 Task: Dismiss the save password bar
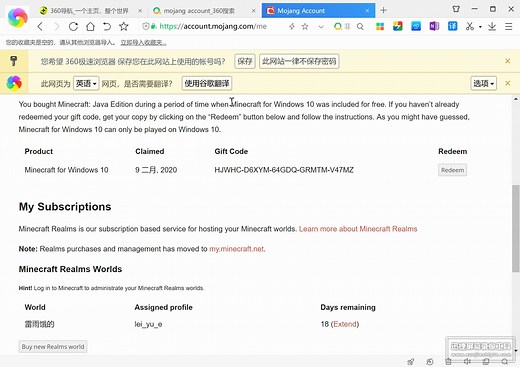[507, 61]
